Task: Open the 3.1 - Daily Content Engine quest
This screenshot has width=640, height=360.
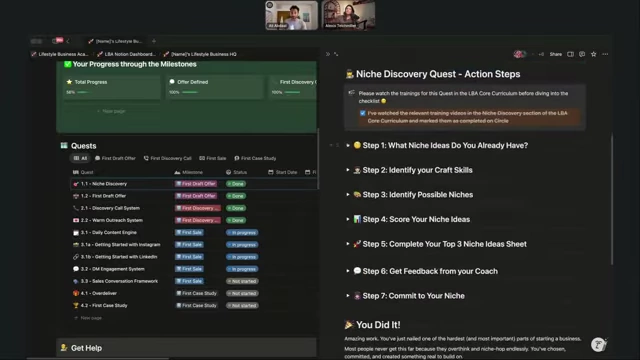Action: [109, 233]
